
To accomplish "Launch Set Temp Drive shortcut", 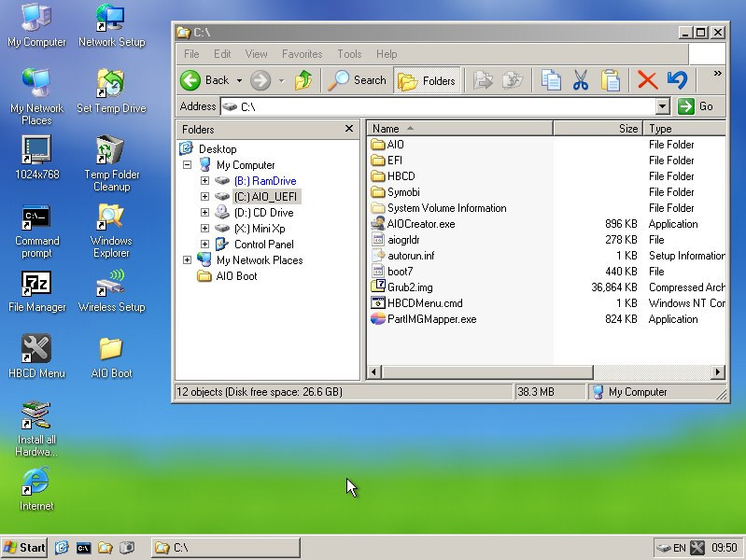I will [x=111, y=91].
